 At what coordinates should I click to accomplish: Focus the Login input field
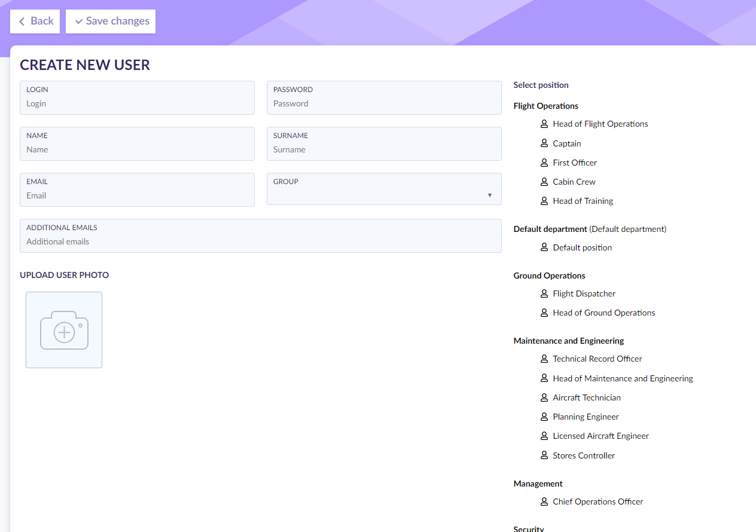pos(137,103)
